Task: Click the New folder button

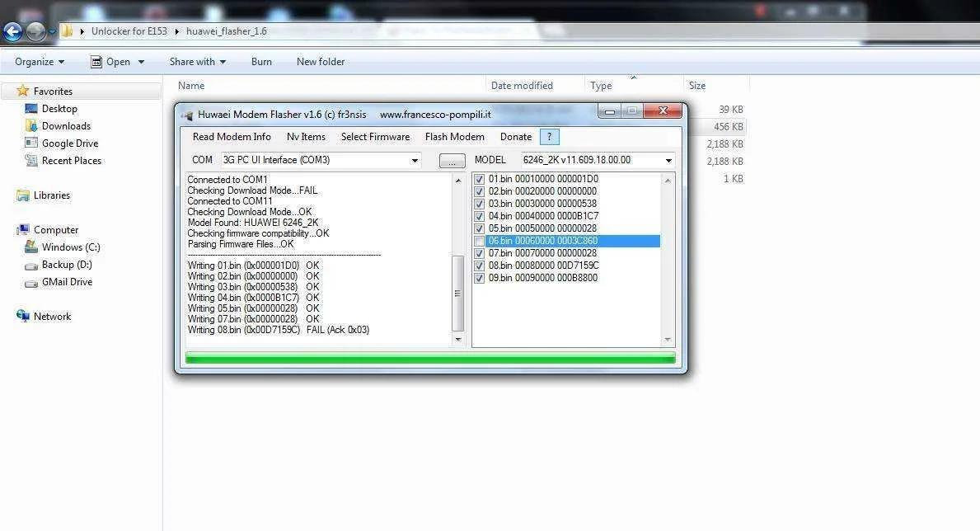Action: coord(321,61)
